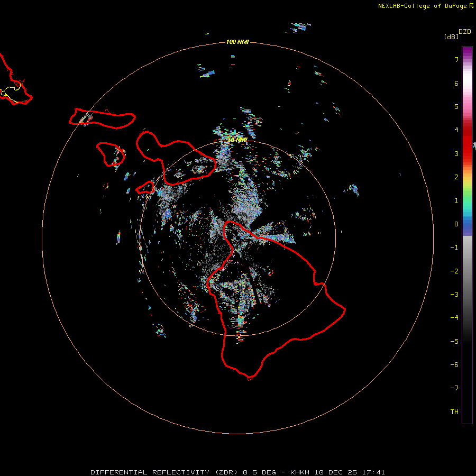The width and height of the screenshot is (476, 476).
Task: Click the "0.5 DEG" elevation text
Action: tap(260, 472)
